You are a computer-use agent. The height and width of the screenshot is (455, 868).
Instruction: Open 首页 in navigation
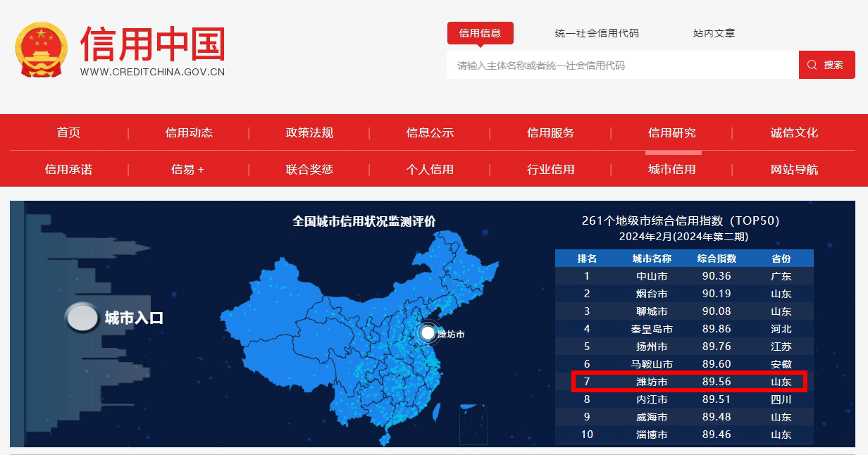click(69, 132)
